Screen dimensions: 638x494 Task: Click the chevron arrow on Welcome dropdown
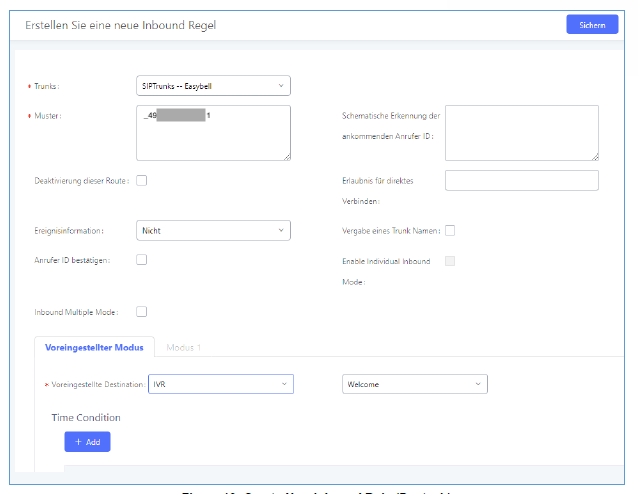tap(476, 384)
